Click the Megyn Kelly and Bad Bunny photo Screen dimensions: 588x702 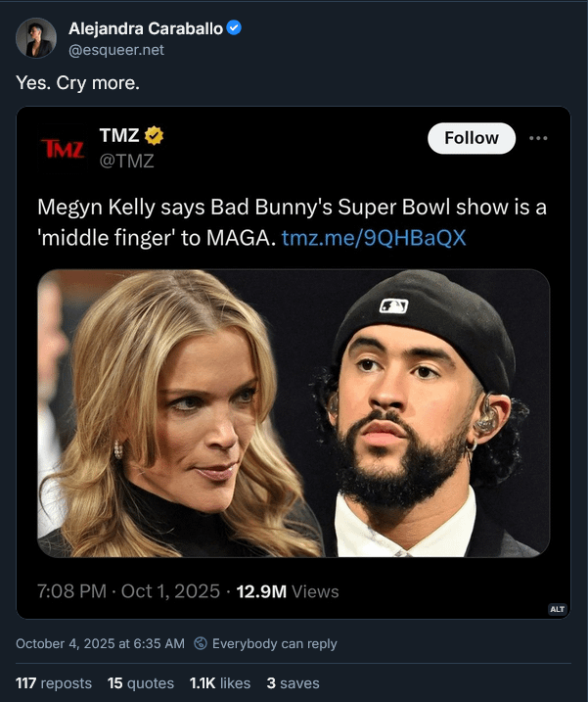click(294, 413)
